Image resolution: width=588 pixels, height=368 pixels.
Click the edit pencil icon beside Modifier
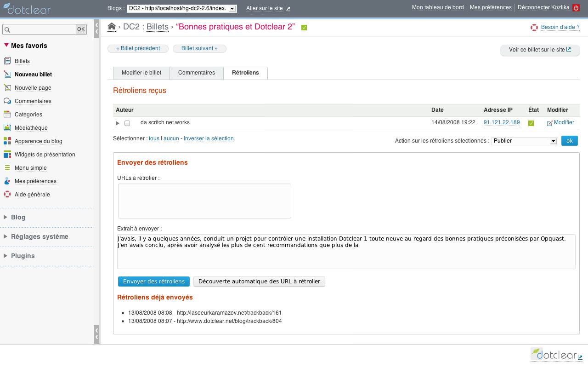549,123
